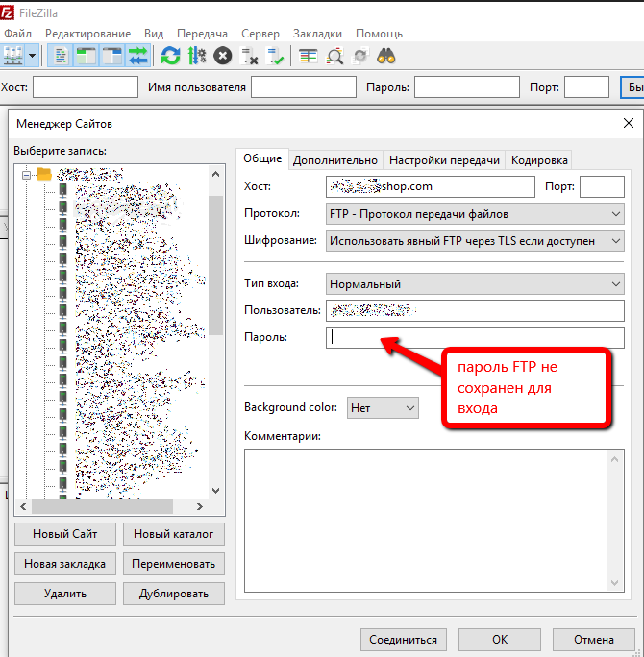Switch to the Кодировка tab
The height and width of the screenshot is (657, 644).
coord(539,160)
